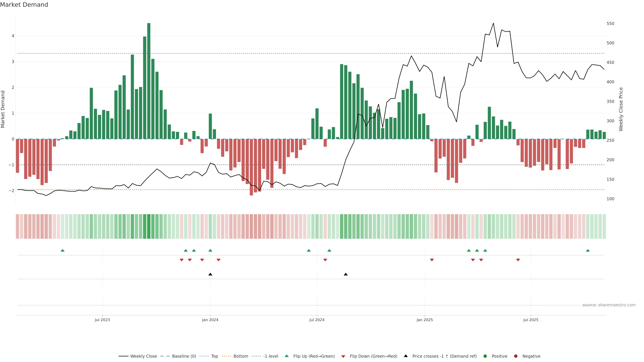Click the black price-cross marker at Jan 2024

pos(210,274)
